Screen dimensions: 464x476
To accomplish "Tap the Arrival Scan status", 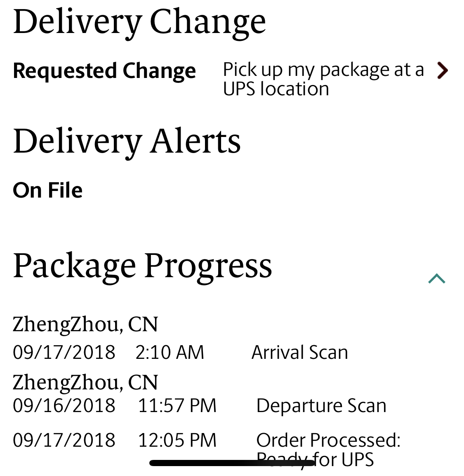I will click(300, 353).
